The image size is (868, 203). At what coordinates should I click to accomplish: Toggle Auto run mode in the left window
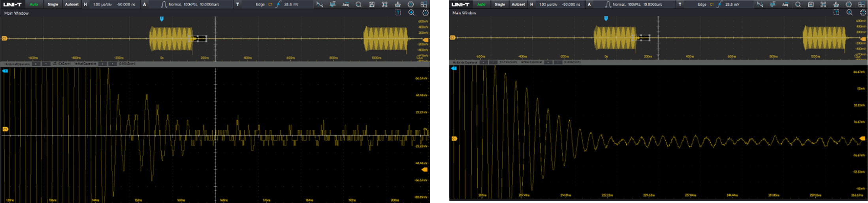(x=34, y=5)
